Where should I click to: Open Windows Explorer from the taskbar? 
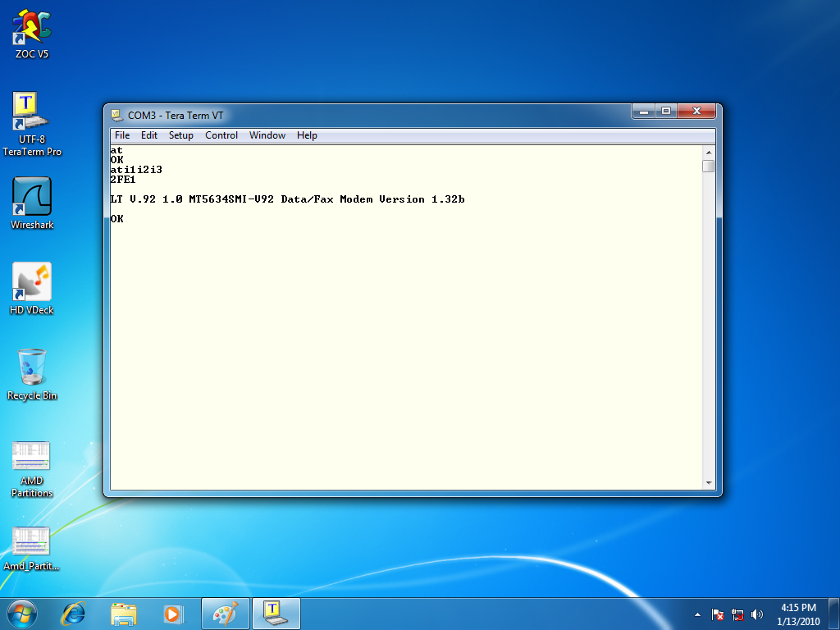[124, 613]
